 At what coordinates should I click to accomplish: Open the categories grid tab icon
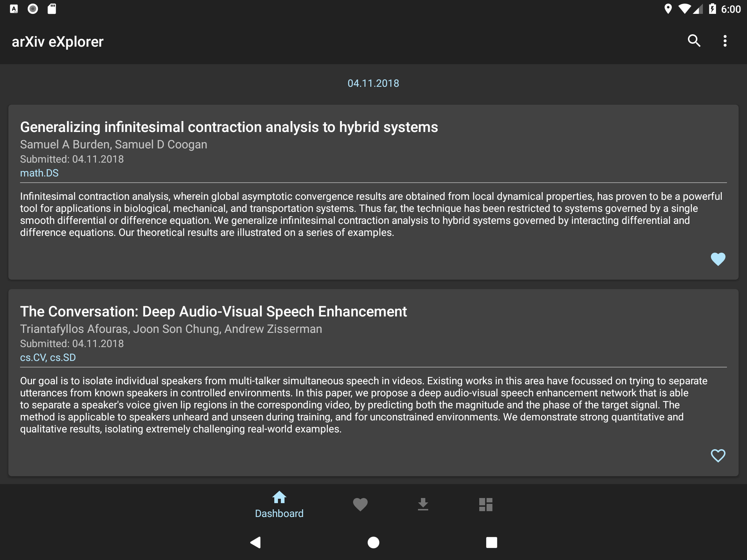tap(485, 505)
